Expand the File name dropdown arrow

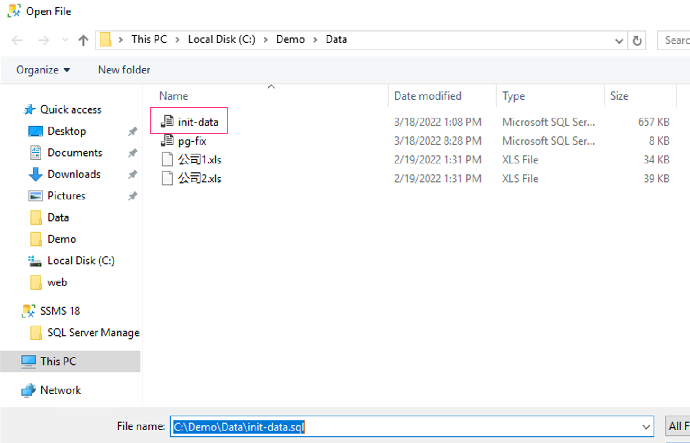647,426
